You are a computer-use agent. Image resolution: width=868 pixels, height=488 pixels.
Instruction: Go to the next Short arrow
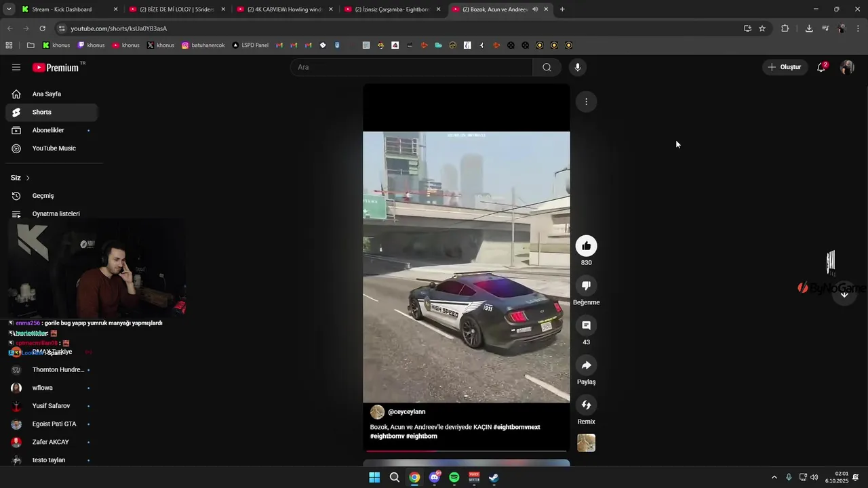[x=844, y=294]
